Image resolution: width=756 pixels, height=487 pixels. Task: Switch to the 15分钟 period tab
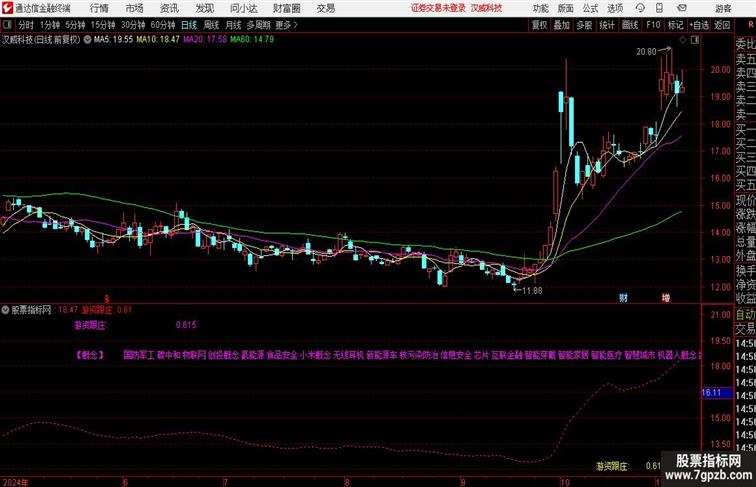coord(103,25)
